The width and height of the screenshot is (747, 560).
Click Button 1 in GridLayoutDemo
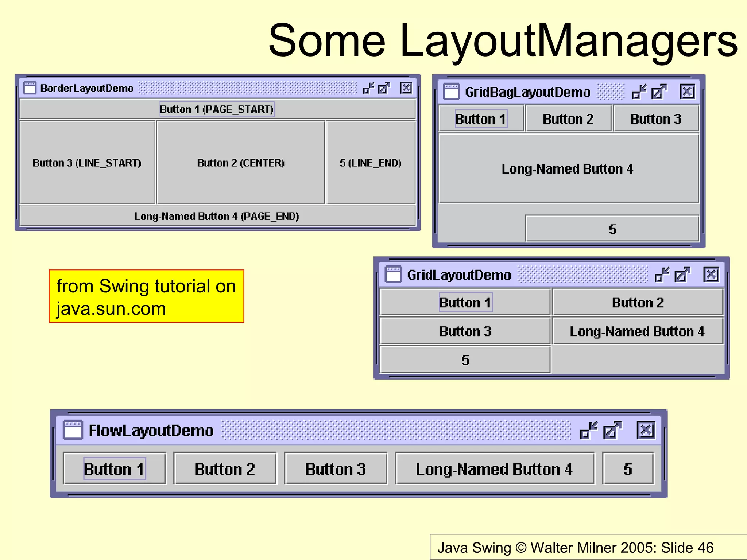(465, 302)
